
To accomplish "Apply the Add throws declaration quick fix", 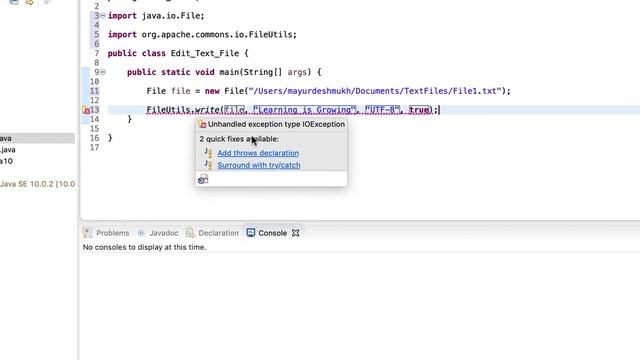I will [258, 153].
